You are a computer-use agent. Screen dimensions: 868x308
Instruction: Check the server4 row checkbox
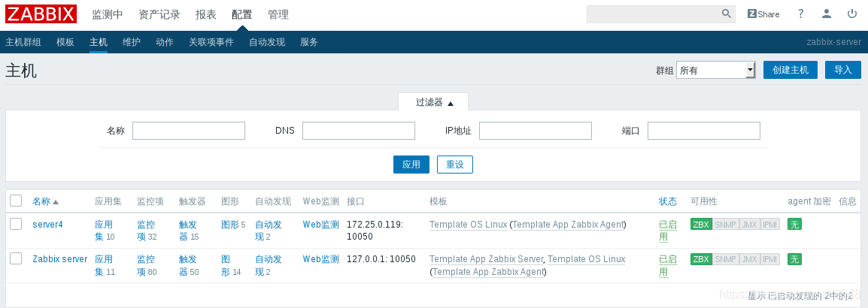click(16, 224)
